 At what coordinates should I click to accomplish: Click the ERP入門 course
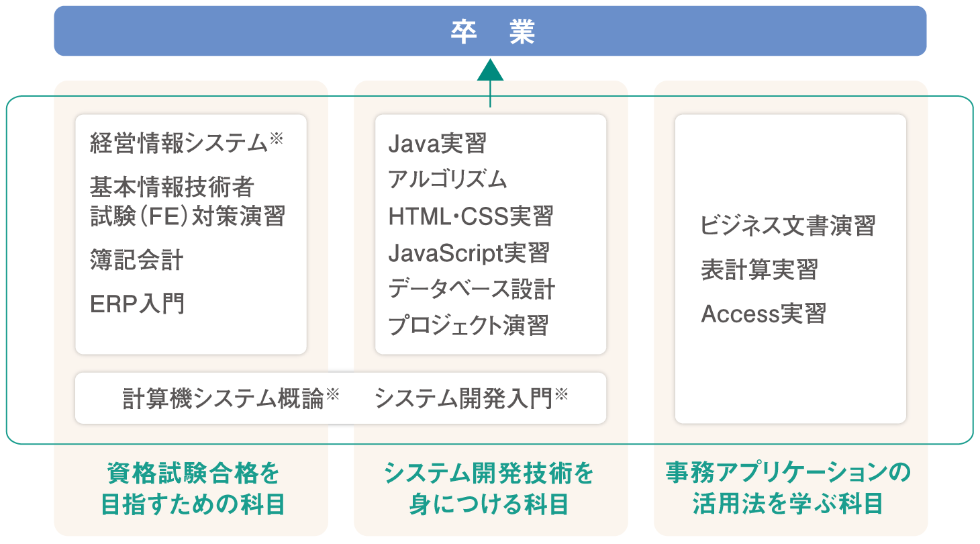[x=137, y=303]
